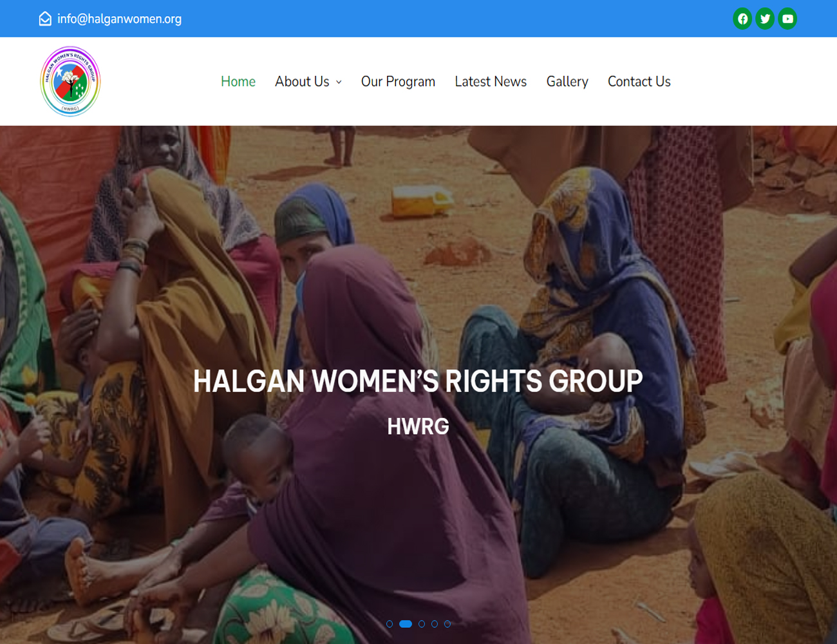Click the HALGAN WOMEN'S RIGHTS GROUP headline
Screen dimensions: 837x644
418,381
